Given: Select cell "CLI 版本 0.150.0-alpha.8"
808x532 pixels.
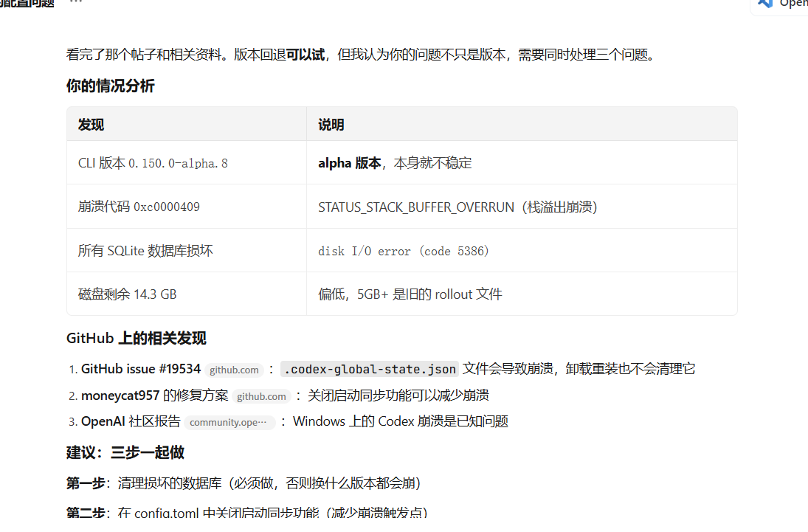Looking at the screenshot, I should pos(187,163).
